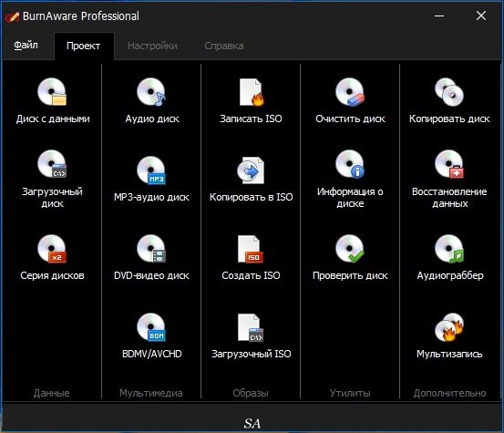Viewport: 504px width, 433px height.
Task: Open the Диск с данными project icon
Action: (x=52, y=92)
